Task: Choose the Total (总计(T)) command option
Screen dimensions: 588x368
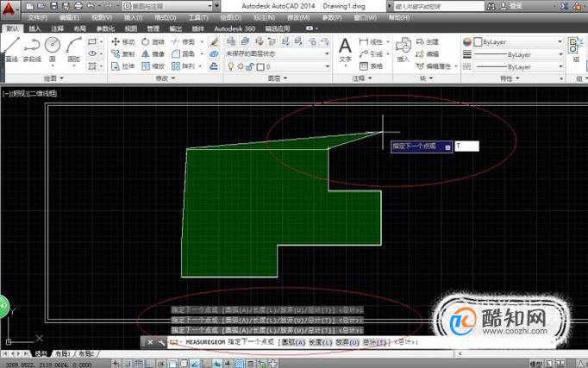Action: pyautogui.click(x=375, y=342)
